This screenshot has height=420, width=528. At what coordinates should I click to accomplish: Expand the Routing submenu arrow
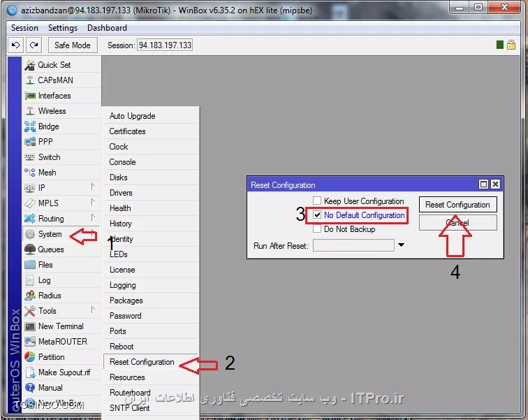[93, 217]
